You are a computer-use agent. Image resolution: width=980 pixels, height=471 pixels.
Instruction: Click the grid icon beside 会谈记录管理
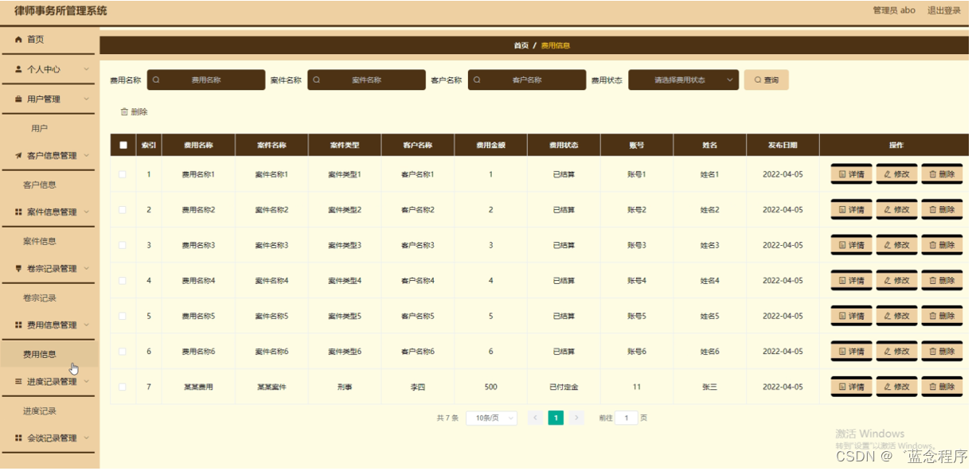coord(18,438)
